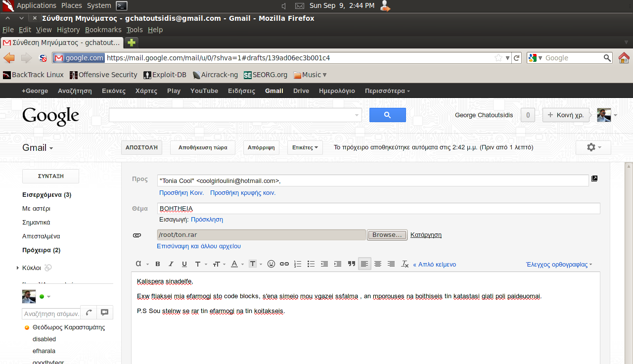The height and width of the screenshot is (364, 633).
Task: Open the text highlight color picker
Action: tap(255, 264)
